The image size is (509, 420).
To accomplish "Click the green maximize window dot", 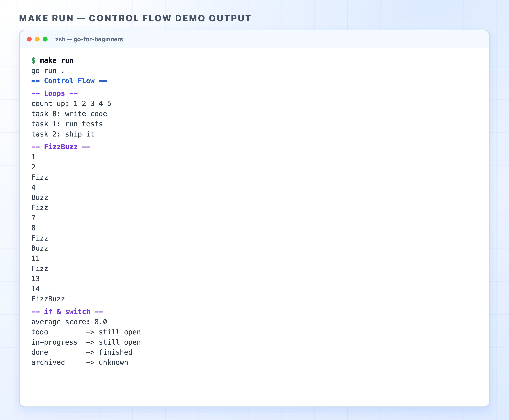I will click(x=45, y=39).
